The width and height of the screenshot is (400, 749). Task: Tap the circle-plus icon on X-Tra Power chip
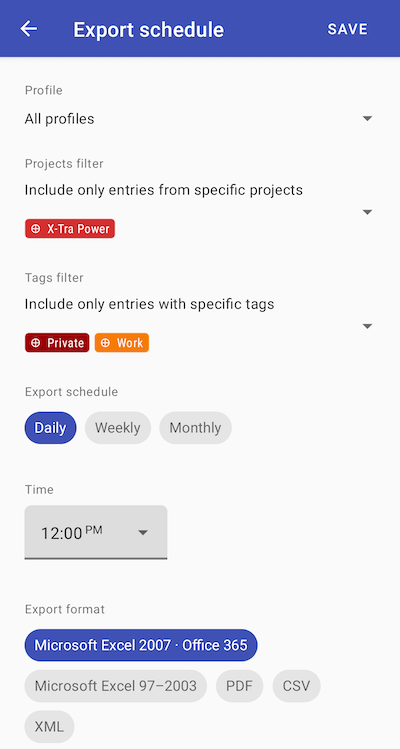pos(35,229)
